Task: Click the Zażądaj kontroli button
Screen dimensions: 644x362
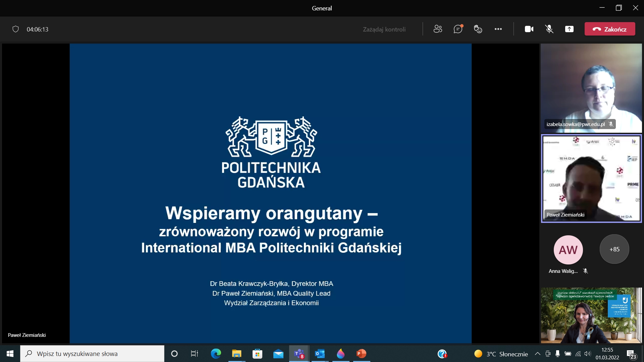Action: tap(384, 29)
